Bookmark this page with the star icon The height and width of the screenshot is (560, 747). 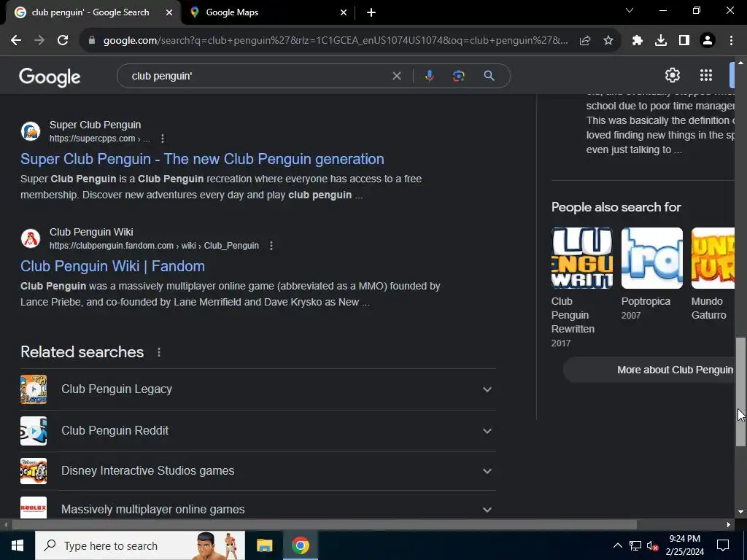click(608, 41)
